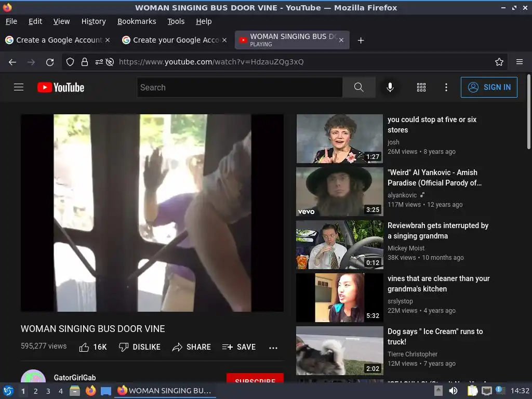
Task: Go to the YouTube home logo
Action: (x=61, y=87)
